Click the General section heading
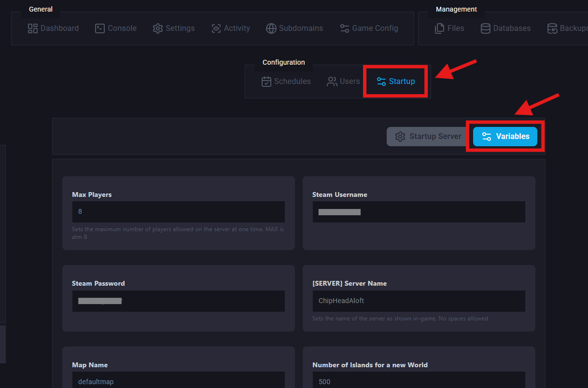Screen dimensions: 588x388 41,9
